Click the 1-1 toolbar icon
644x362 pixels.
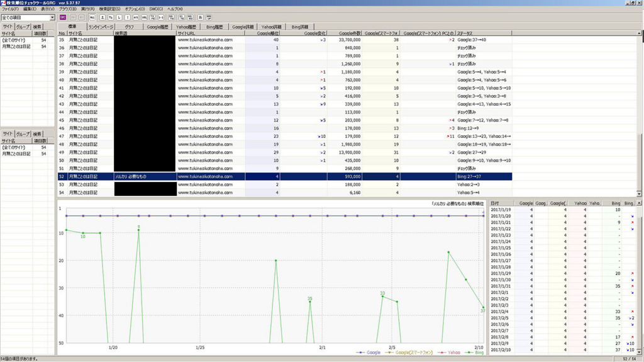coord(161,17)
